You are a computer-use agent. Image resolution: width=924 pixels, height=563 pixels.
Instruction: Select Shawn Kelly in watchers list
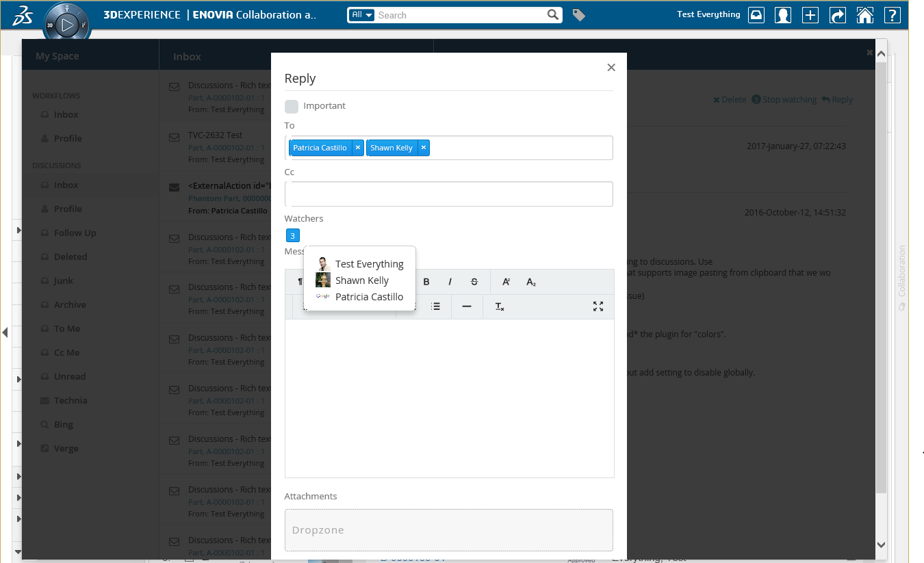pos(361,280)
